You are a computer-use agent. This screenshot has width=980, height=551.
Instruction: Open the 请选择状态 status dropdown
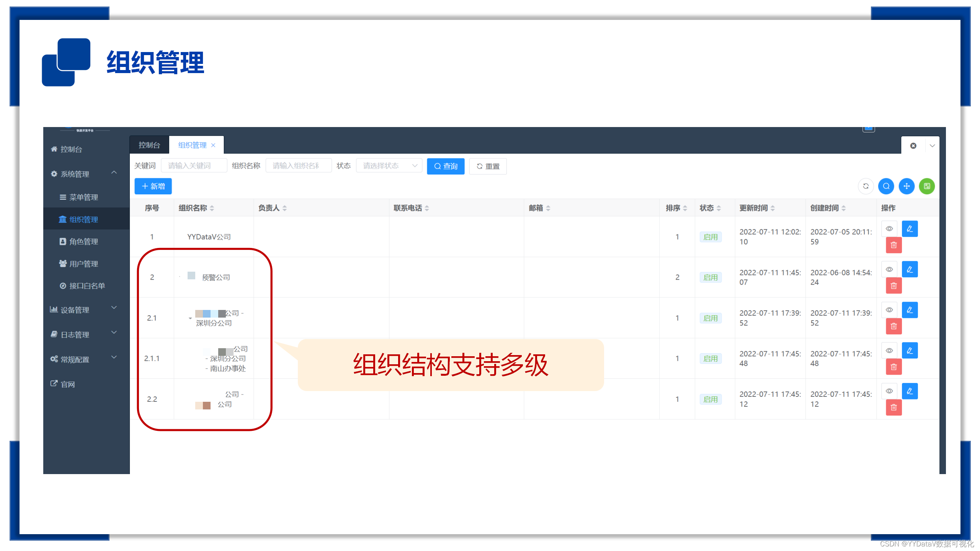(x=388, y=165)
